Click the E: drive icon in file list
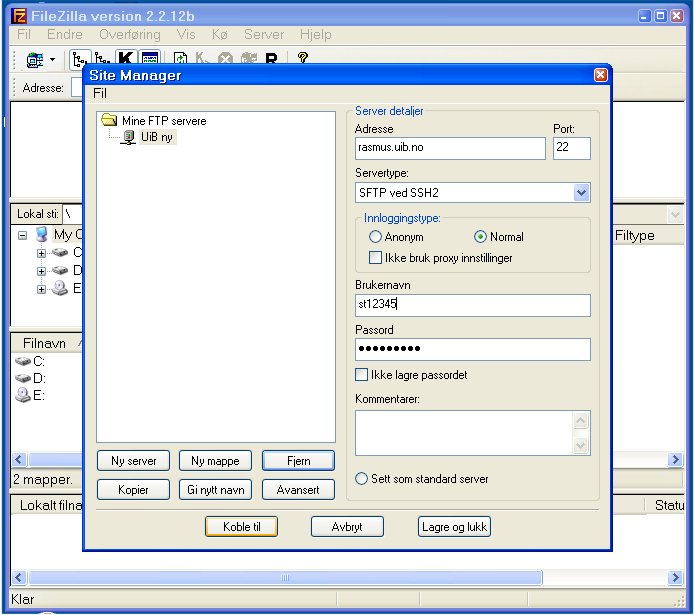694x615 pixels. click(23, 395)
